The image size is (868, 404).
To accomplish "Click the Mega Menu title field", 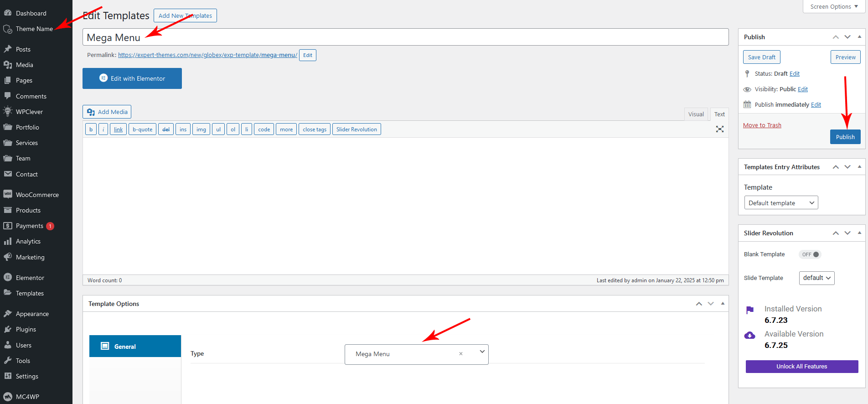I will click(405, 37).
